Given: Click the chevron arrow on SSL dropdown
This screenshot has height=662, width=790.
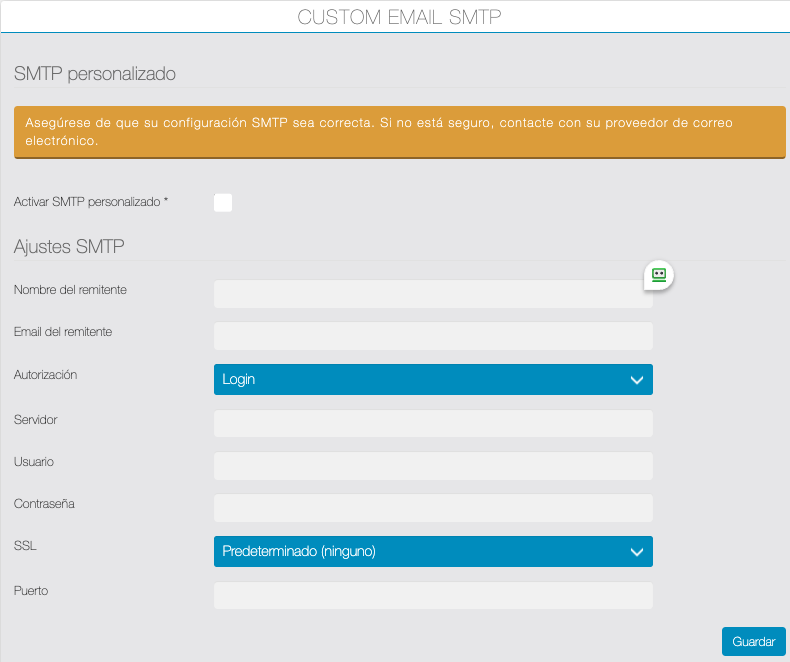Looking at the screenshot, I should click(x=637, y=552).
